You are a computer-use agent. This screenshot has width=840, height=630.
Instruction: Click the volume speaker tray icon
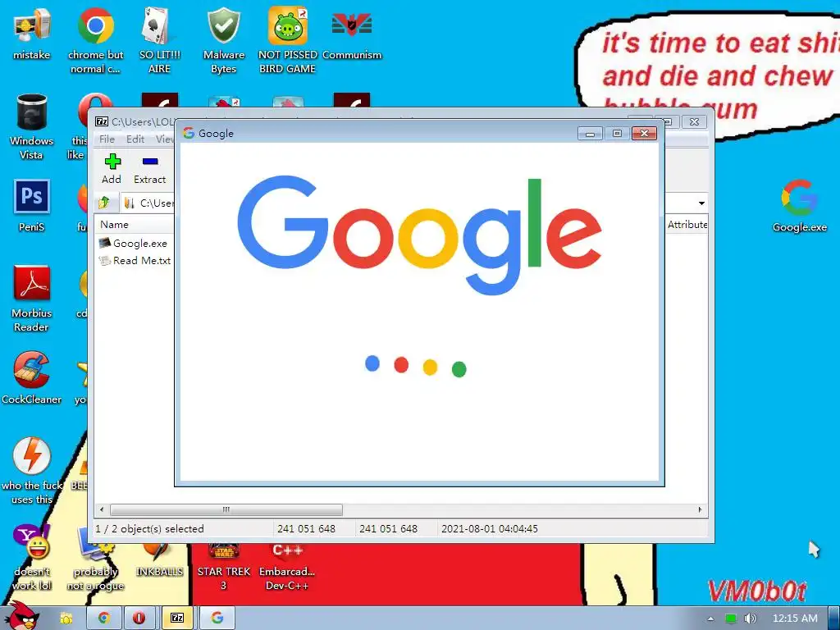750,619
